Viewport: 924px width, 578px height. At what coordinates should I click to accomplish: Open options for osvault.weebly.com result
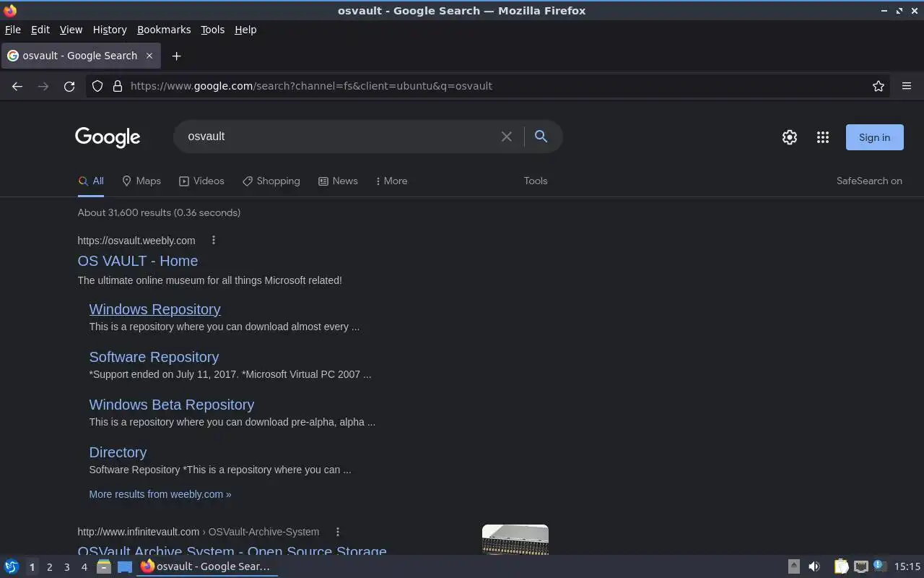[x=213, y=240]
